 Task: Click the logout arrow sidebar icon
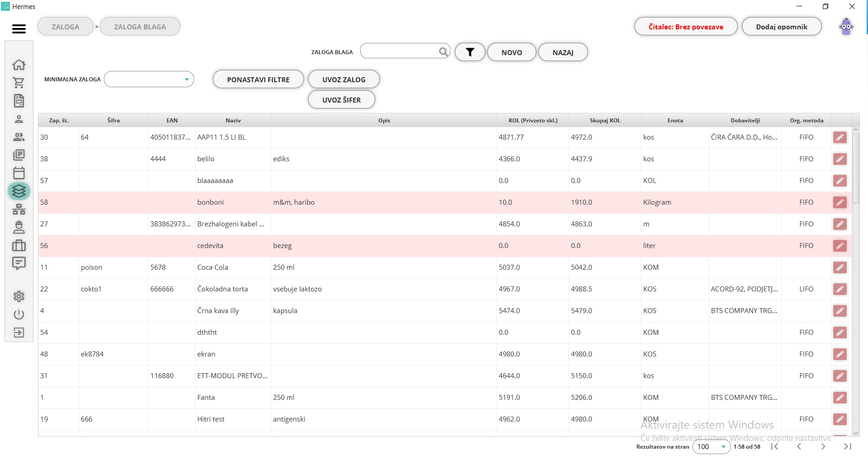[19, 333]
